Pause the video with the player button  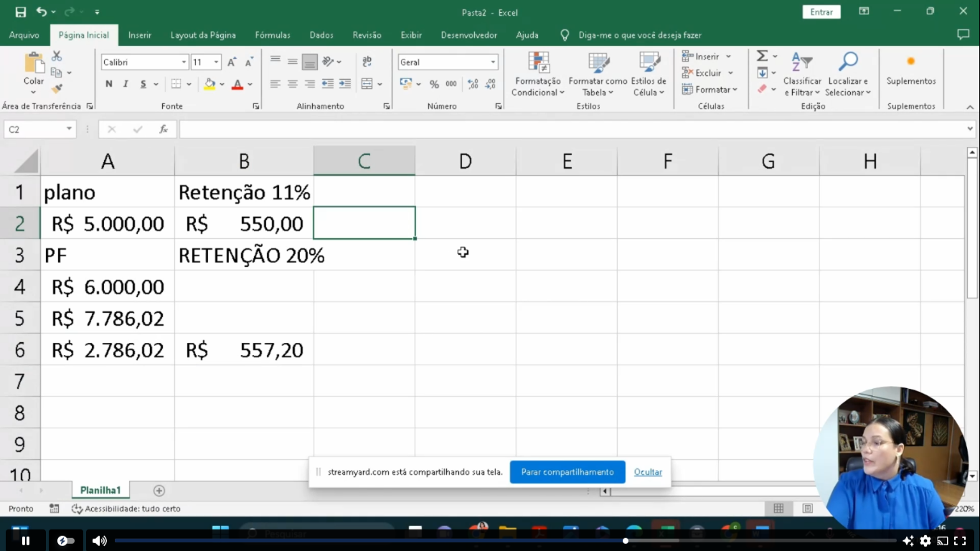point(26,540)
